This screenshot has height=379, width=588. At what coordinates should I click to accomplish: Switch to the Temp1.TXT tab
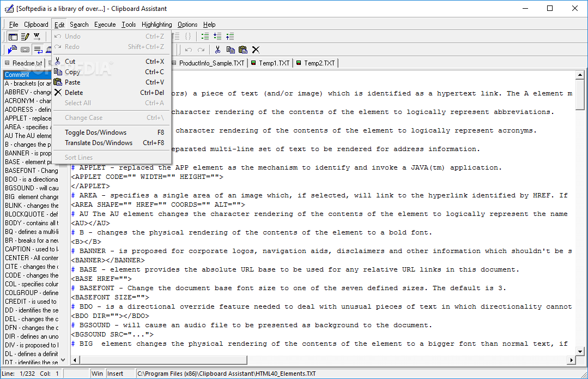[271, 63]
